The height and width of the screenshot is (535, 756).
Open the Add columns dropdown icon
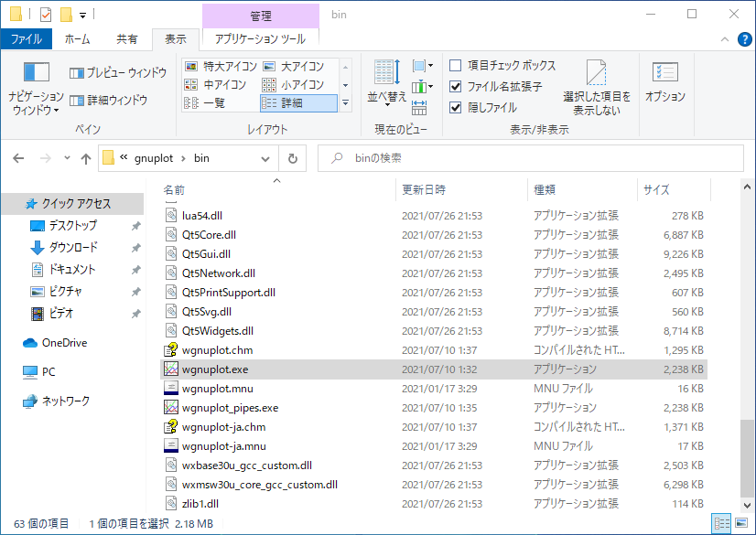pos(422,87)
